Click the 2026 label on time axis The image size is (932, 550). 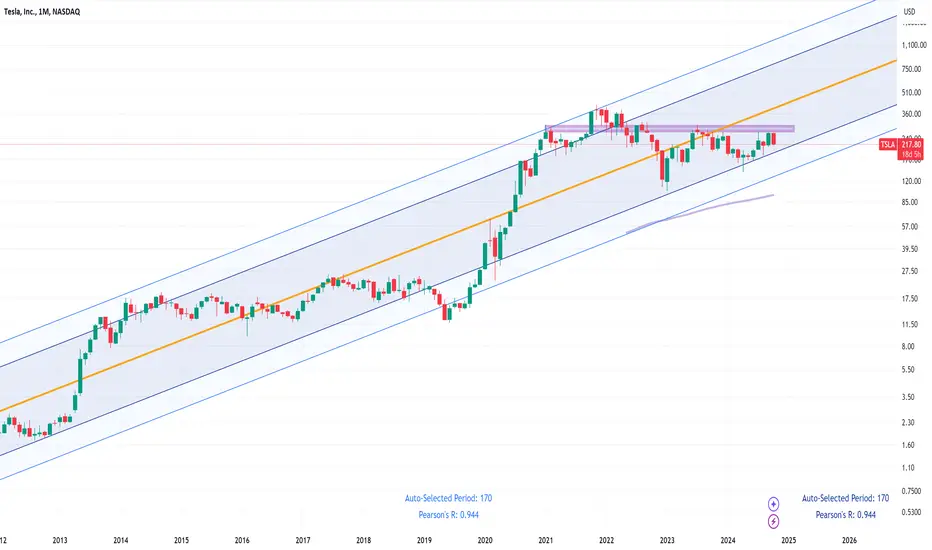tap(849, 540)
